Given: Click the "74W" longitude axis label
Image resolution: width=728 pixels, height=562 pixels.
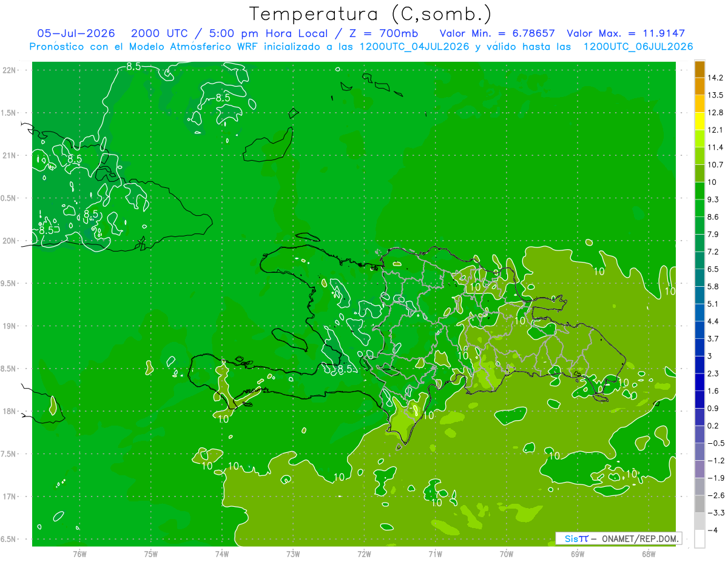Looking at the screenshot, I should click(x=222, y=554).
